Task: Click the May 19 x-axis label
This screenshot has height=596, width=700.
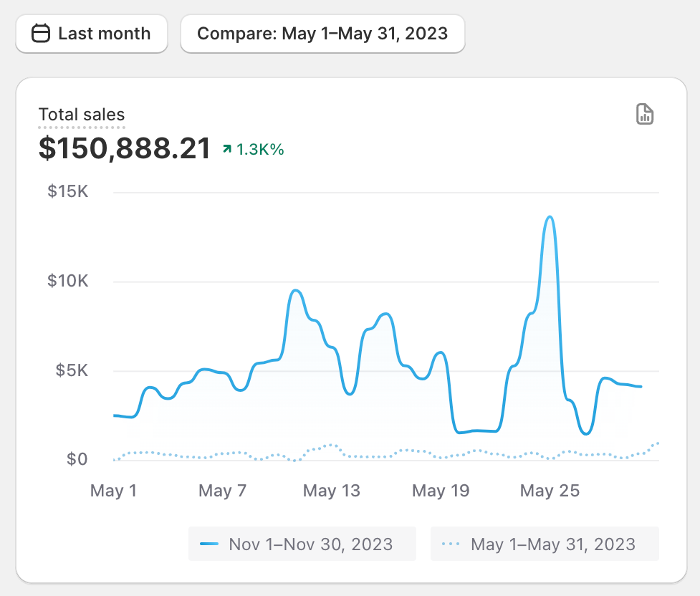Action: [441, 491]
